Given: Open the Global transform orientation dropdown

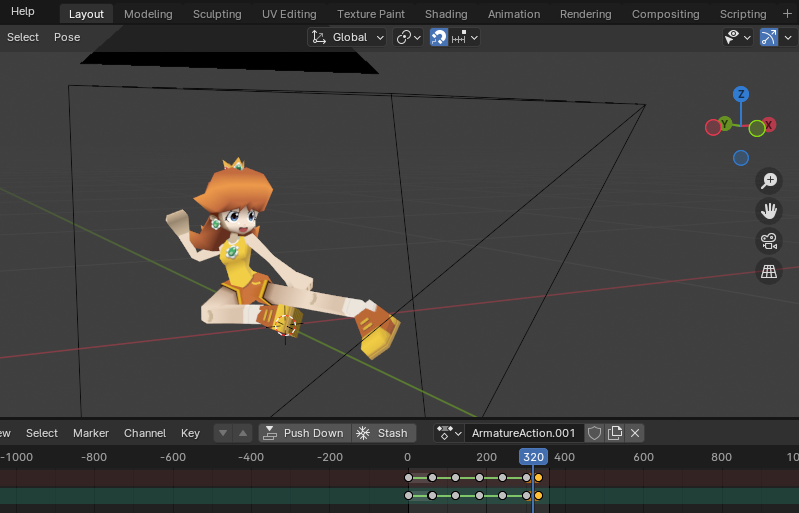Looking at the screenshot, I should click(x=347, y=37).
